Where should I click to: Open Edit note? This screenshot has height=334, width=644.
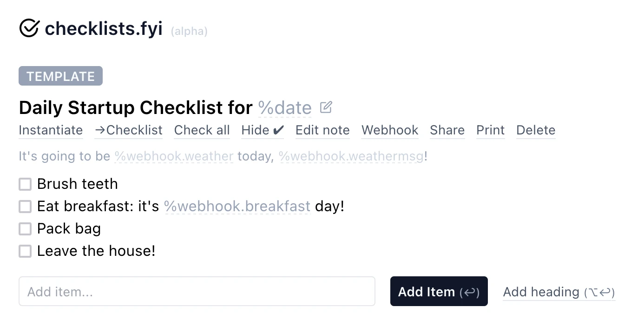point(322,130)
